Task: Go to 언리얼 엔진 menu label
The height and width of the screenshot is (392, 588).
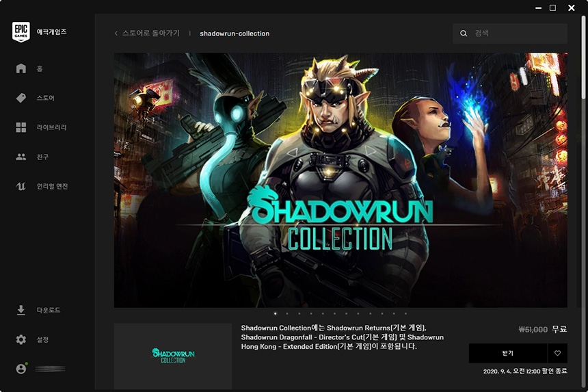Action: 52,186
